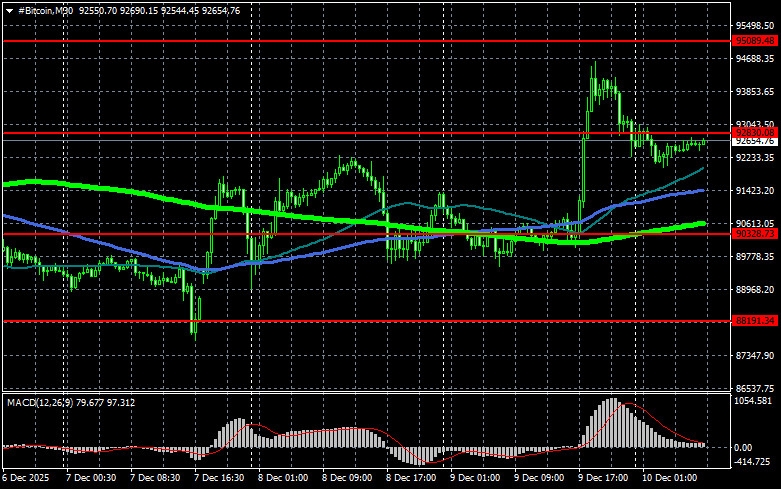Click the MACD(12,26,9) indicator label
The image size is (781, 489).
(40, 402)
